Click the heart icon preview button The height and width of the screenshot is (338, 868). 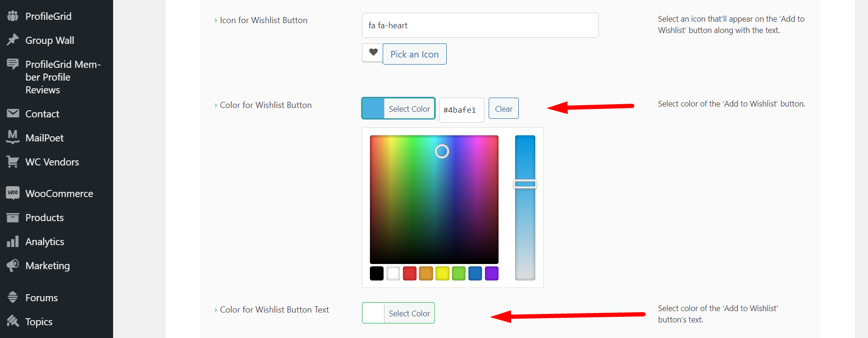click(372, 53)
